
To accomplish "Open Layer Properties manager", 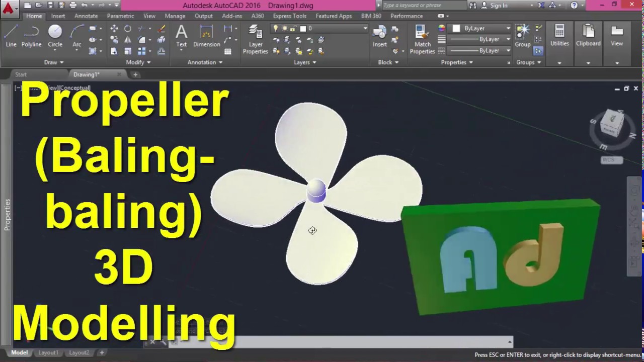I will point(255,39).
